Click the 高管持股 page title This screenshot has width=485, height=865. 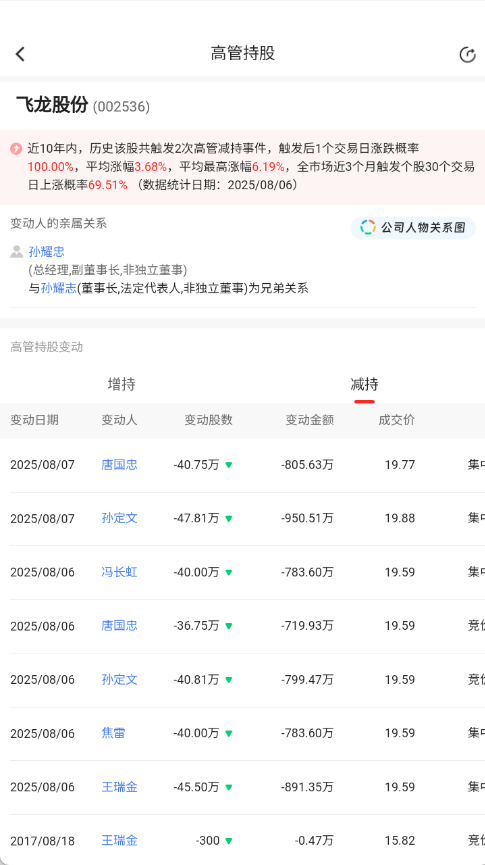click(x=243, y=54)
